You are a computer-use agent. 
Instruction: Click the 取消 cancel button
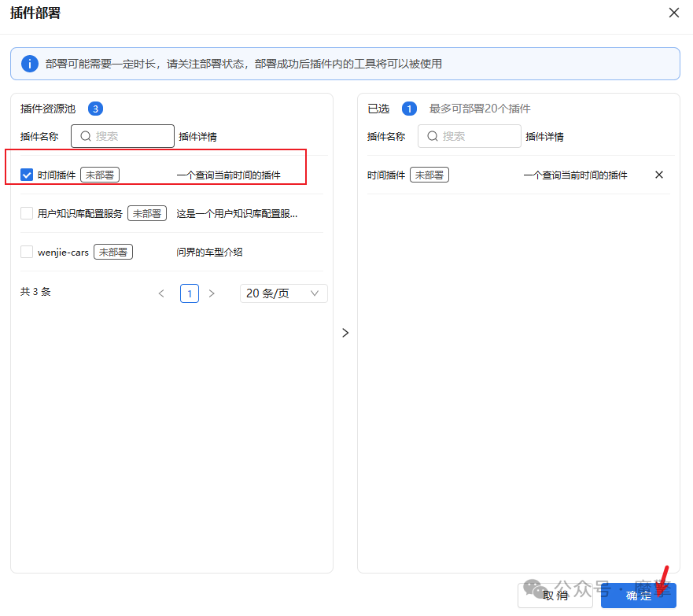tap(555, 596)
